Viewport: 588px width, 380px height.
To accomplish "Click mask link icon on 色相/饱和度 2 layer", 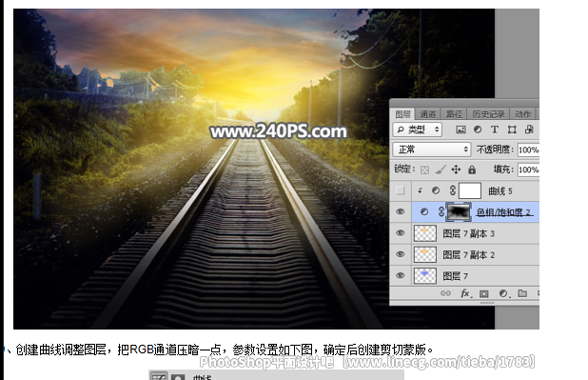I will tap(441, 212).
